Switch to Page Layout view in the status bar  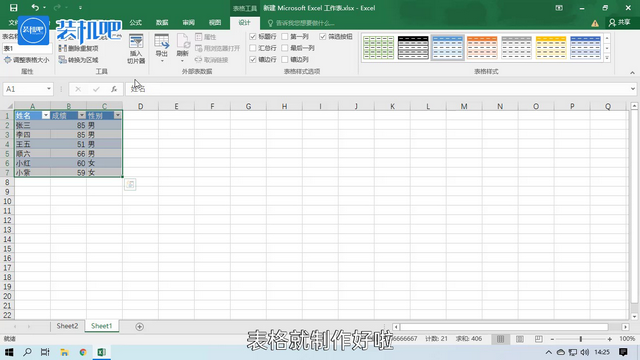520,339
